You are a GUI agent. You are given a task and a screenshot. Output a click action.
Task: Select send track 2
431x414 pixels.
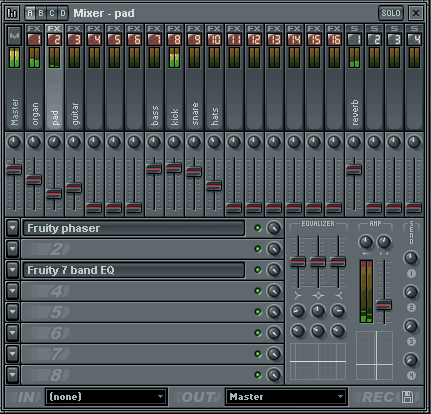pos(374,77)
